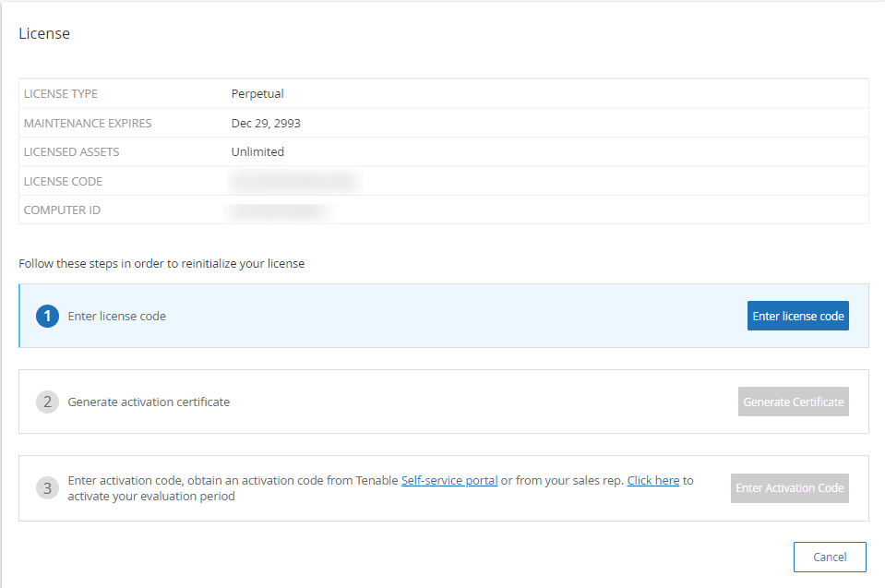Click the blurred license code value
Image resolution: width=885 pixels, height=588 pixels.
tap(293, 181)
